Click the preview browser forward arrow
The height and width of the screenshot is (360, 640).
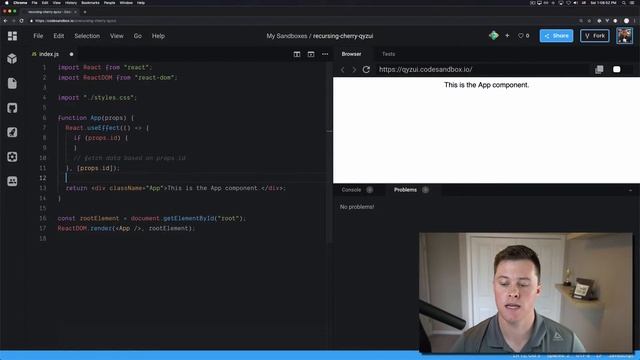pyautogui.click(x=354, y=70)
